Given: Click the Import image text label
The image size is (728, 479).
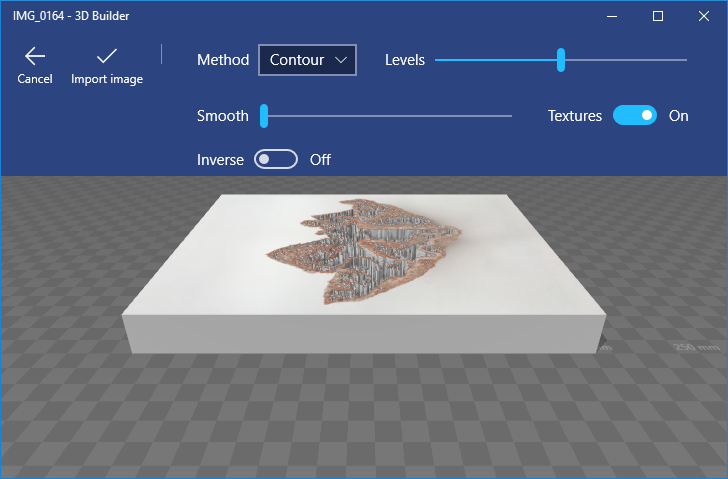Looking at the screenshot, I should 107,79.
